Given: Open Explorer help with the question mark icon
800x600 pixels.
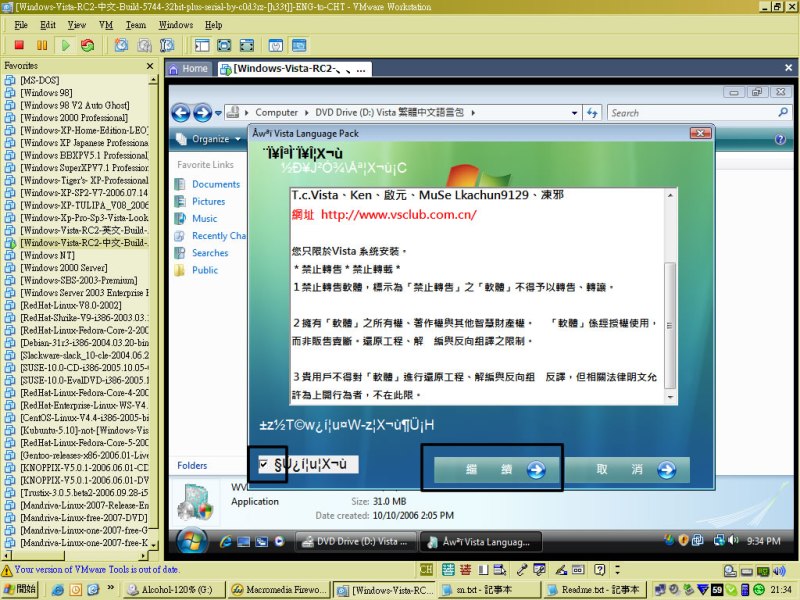Looking at the screenshot, I should (780, 139).
